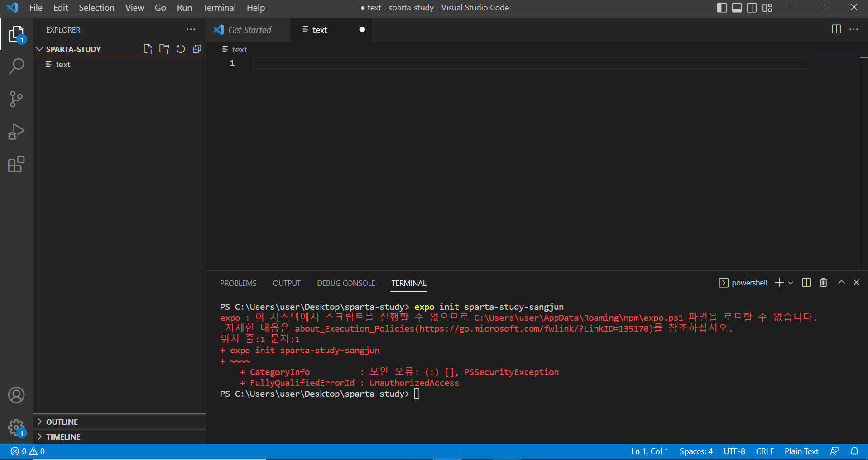Add a new terminal instance

pyautogui.click(x=779, y=283)
